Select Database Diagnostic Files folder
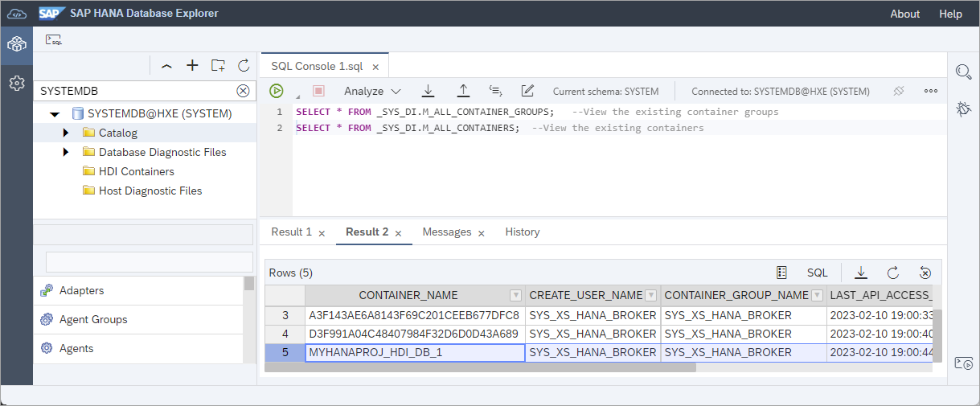This screenshot has height=406, width=980. click(162, 152)
